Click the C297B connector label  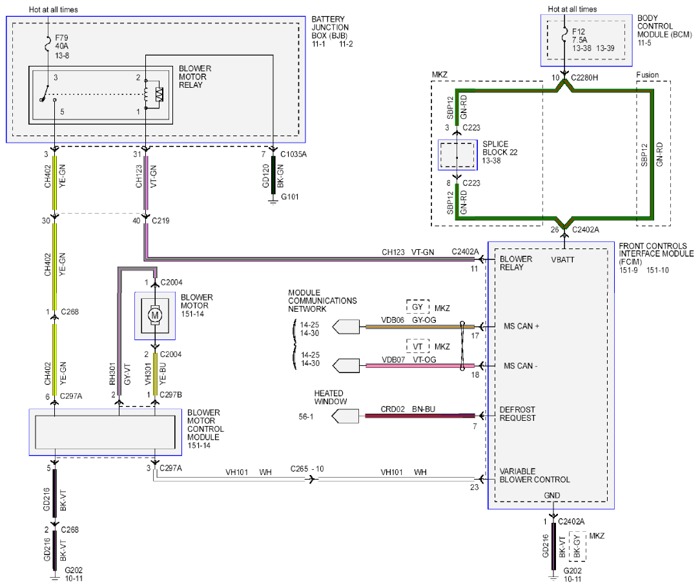point(170,395)
